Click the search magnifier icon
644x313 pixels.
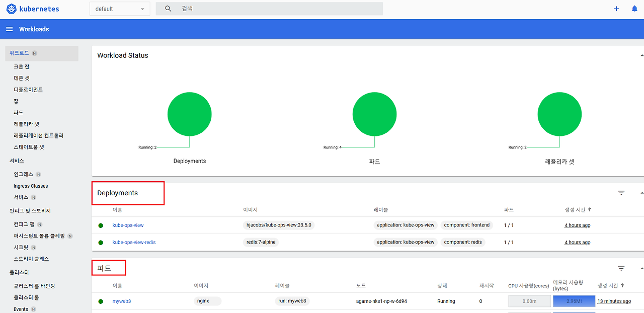click(x=168, y=9)
